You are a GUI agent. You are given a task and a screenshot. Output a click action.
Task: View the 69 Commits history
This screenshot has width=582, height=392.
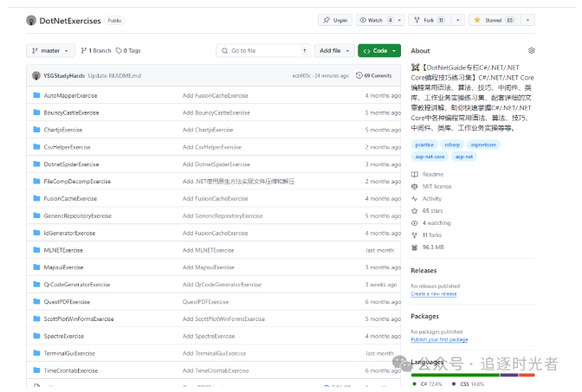coord(374,75)
